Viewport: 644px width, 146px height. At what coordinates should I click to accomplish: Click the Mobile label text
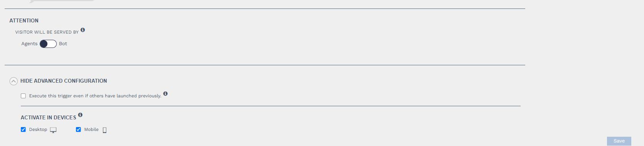pos(91,129)
